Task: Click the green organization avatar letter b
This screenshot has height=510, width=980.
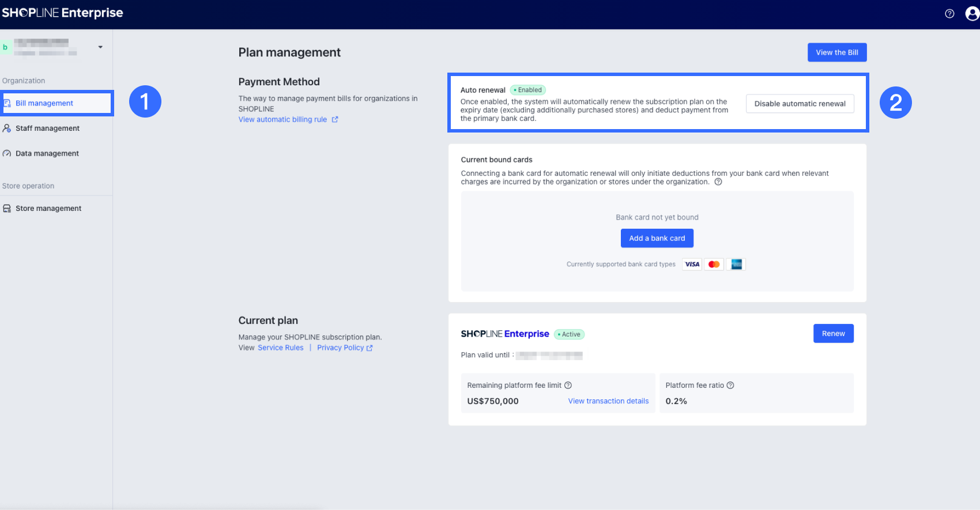Action: [x=5, y=47]
